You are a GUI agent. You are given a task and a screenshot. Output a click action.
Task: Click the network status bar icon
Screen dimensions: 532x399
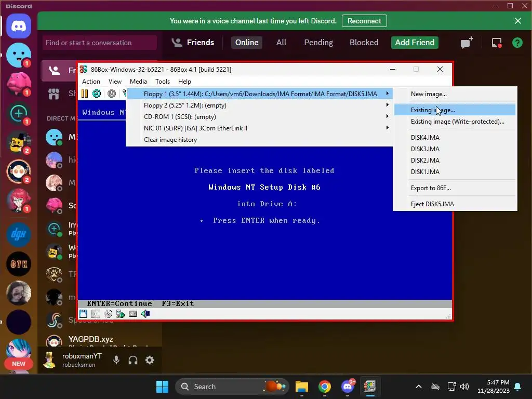pyautogui.click(x=121, y=314)
